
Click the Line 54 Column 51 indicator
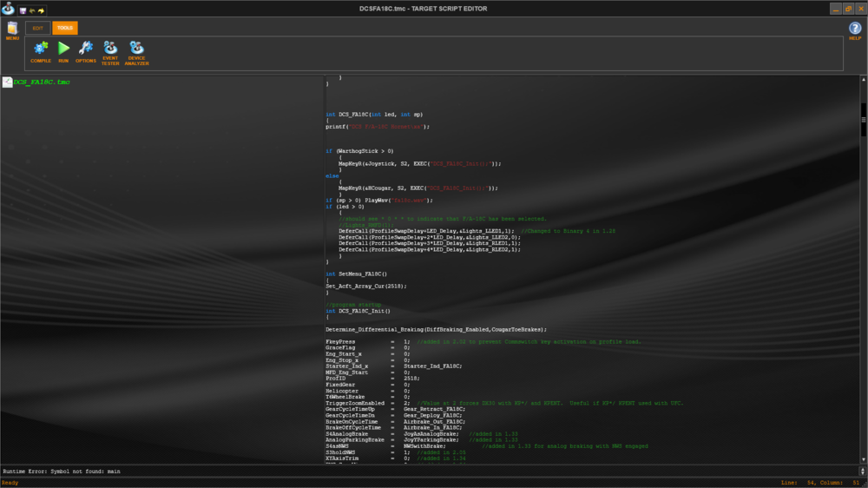[820, 483]
